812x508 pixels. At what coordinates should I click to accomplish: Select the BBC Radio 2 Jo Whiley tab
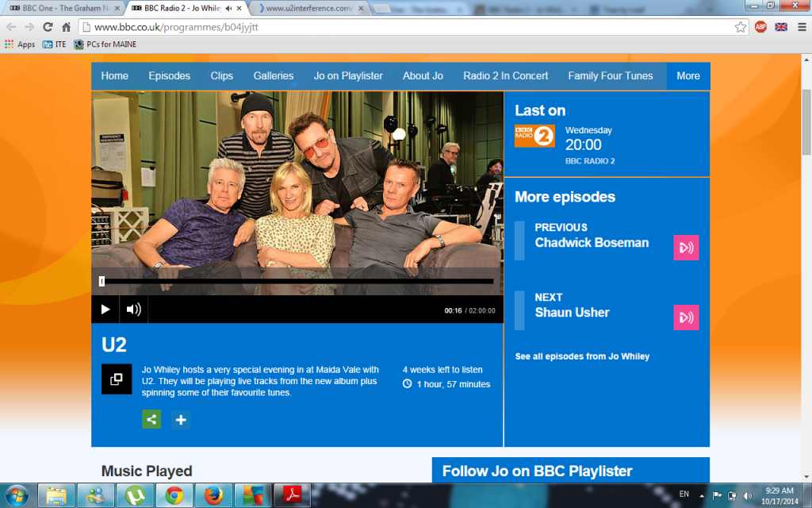point(182,8)
